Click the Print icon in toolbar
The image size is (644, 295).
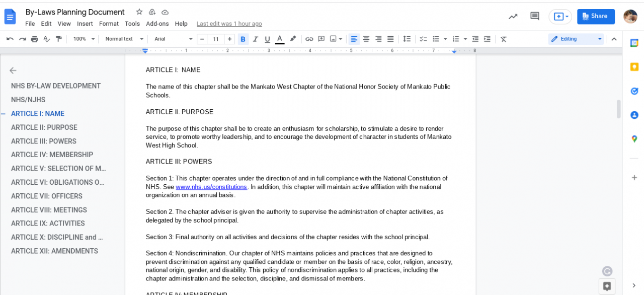pyautogui.click(x=34, y=39)
